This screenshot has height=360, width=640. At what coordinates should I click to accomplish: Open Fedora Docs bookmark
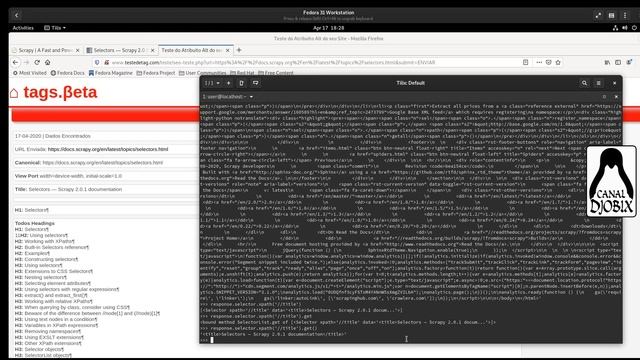pos(68,73)
